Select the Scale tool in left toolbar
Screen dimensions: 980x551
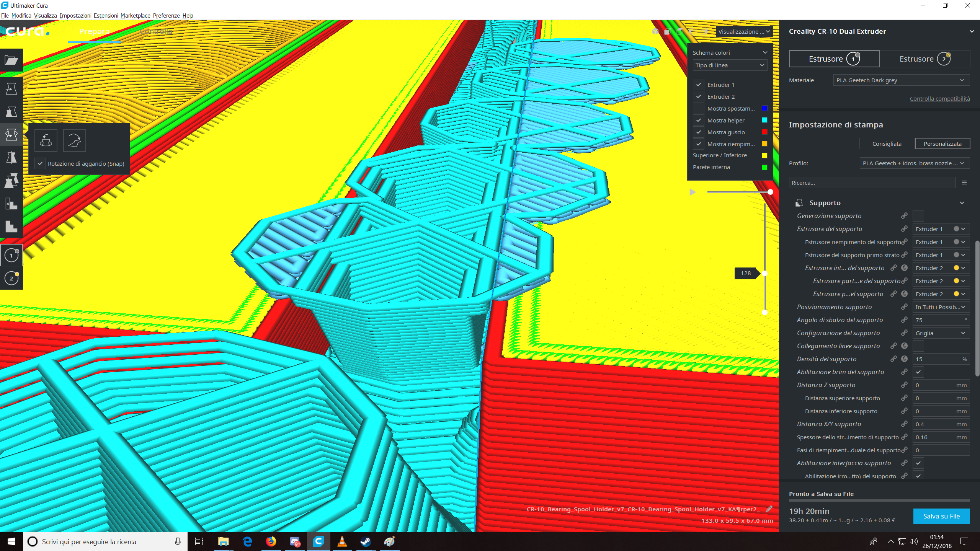coord(11,112)
